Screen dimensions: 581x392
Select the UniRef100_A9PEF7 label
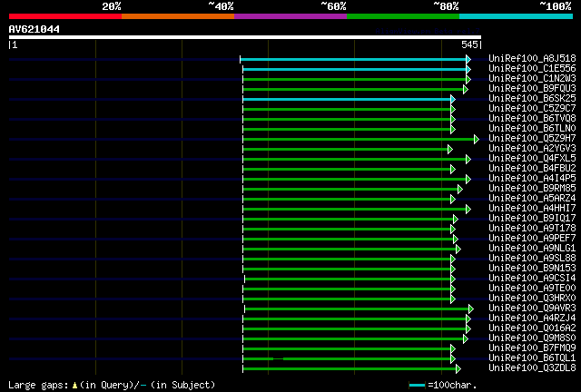[532, 238]
